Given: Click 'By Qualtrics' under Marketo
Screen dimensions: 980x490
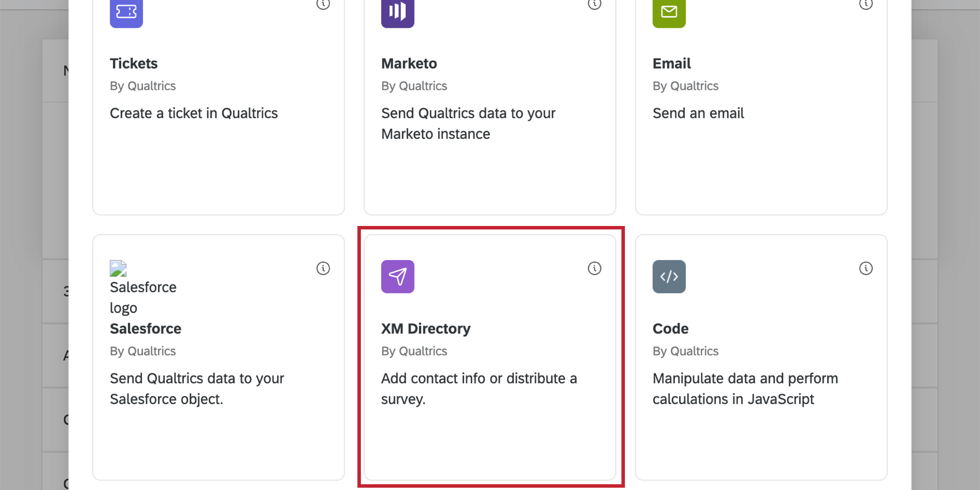Looking at the screenshot, I should tap(414, 86).
